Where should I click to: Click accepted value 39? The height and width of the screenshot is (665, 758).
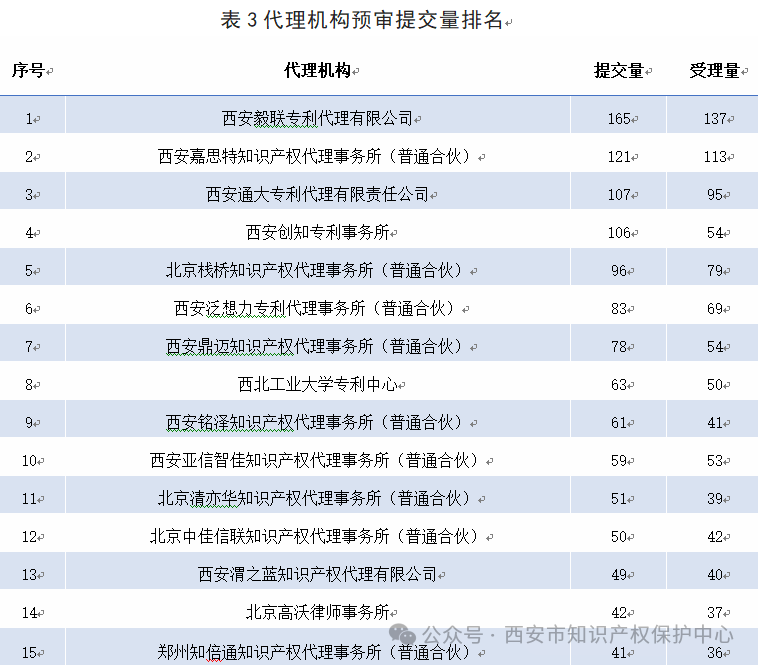point(715,499)
